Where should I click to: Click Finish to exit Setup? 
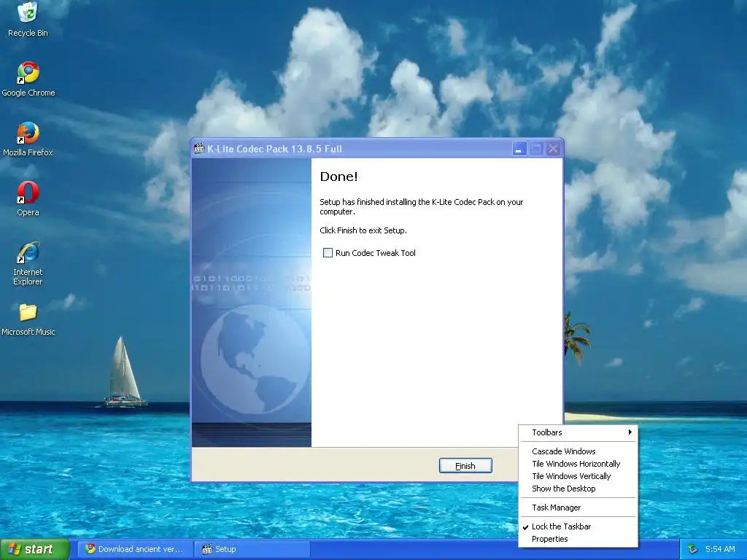(465, 466)
